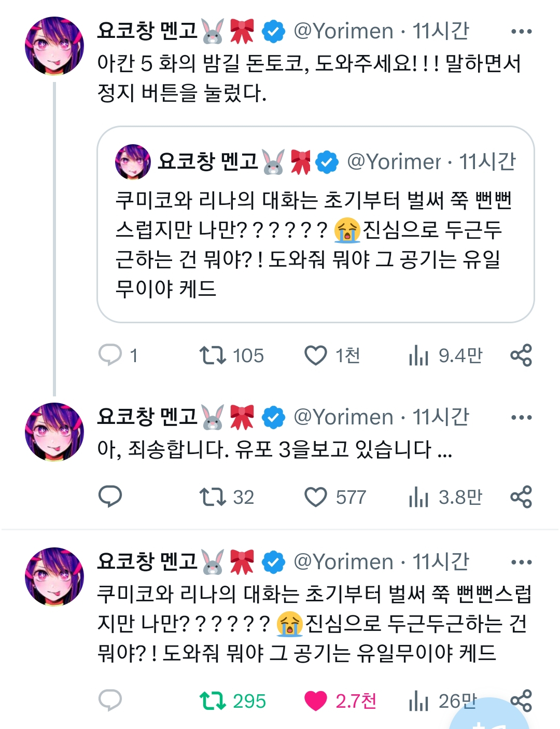Screen dimensions: 560x729
Task: Share the first tweet
Action: point(521,355)
